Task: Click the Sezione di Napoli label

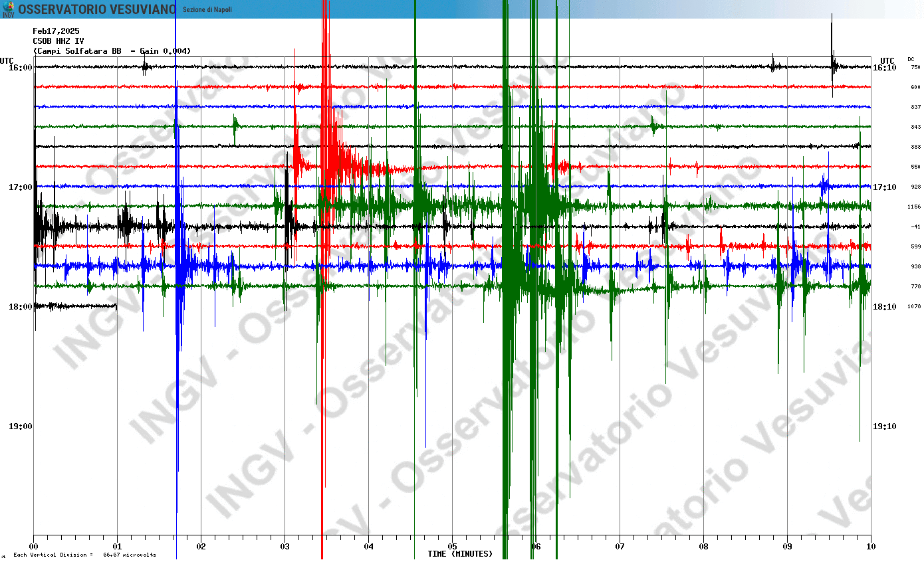Action: point(207,10)
